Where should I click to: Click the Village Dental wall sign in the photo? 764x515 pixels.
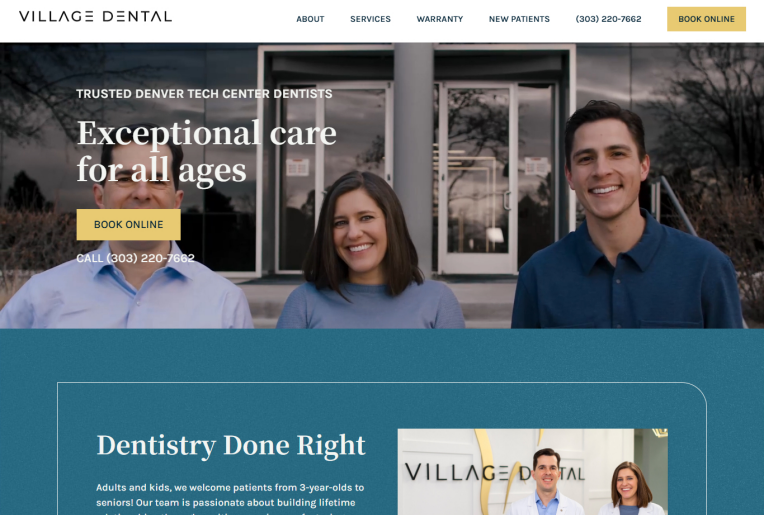pyautogui.click(x=495, y=472)
